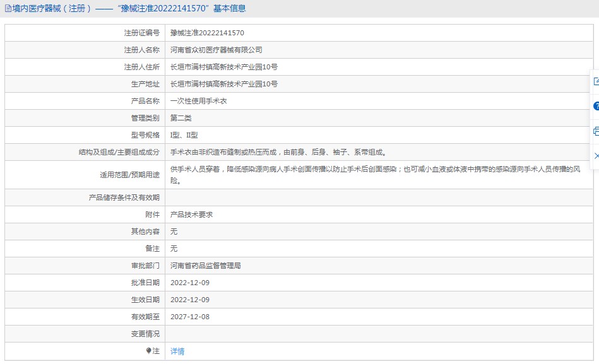Select product name 一次性使用手术衣
The width and height of the screenshot is (599, 364).
click(199, 101)
